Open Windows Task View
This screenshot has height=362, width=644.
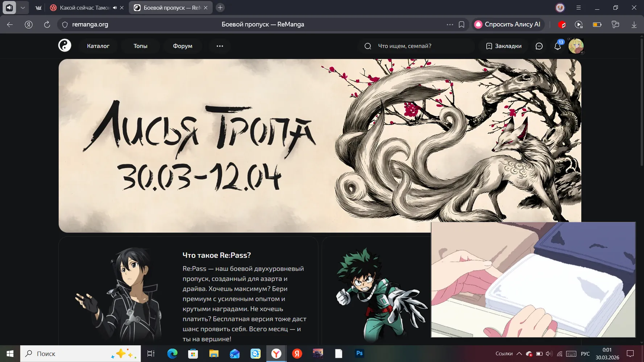151,354
